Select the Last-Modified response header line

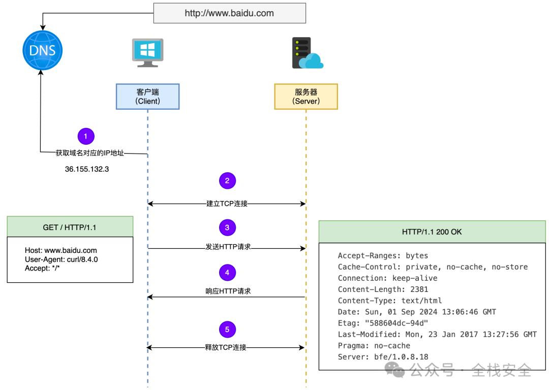pos(437,334)
